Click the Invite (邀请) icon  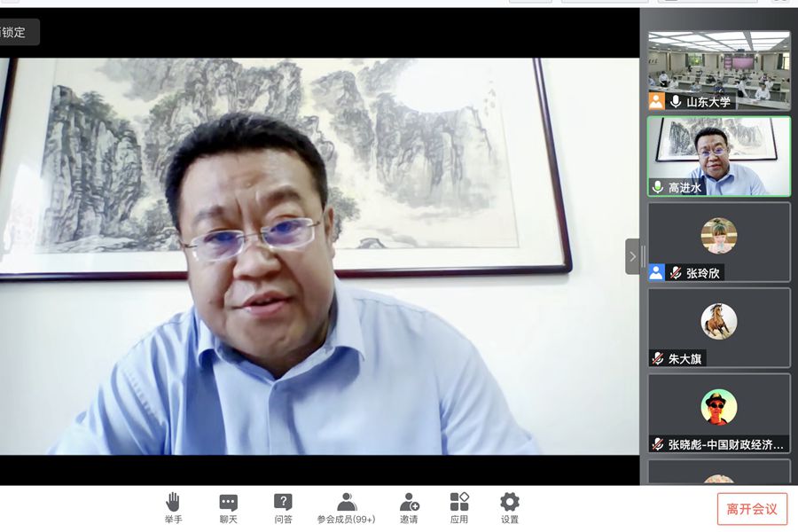coord(409,503)
